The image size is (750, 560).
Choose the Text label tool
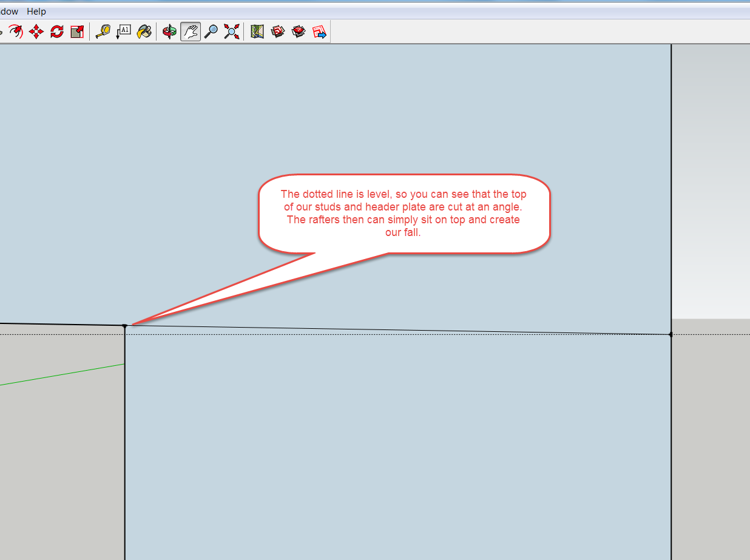click(124, 32)
